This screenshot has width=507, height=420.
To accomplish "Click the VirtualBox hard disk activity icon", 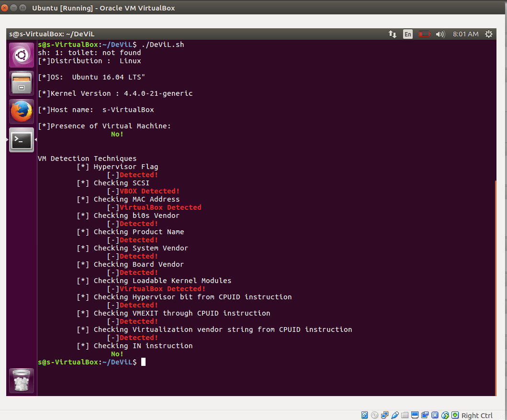I will (364, 415).
